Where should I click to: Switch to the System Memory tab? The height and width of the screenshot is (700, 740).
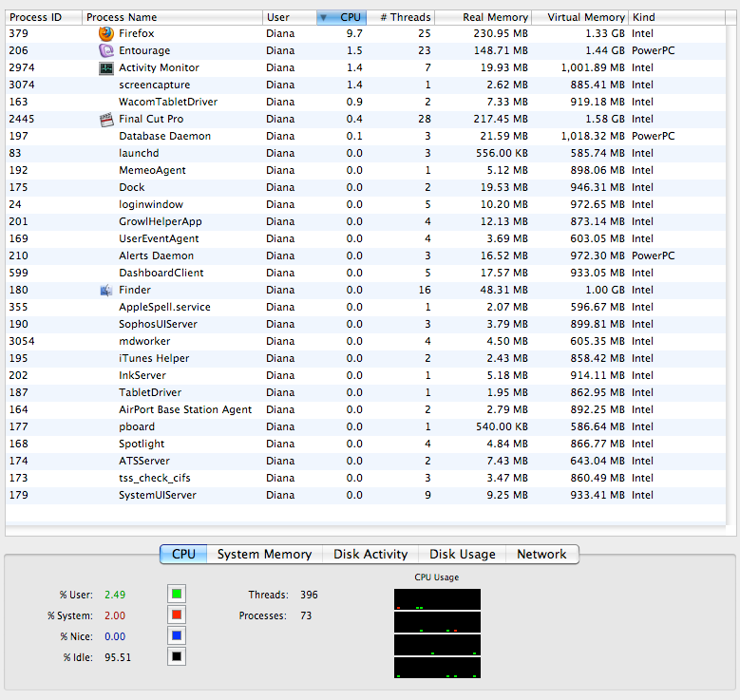pyautogui.click(x=264, y=554)
